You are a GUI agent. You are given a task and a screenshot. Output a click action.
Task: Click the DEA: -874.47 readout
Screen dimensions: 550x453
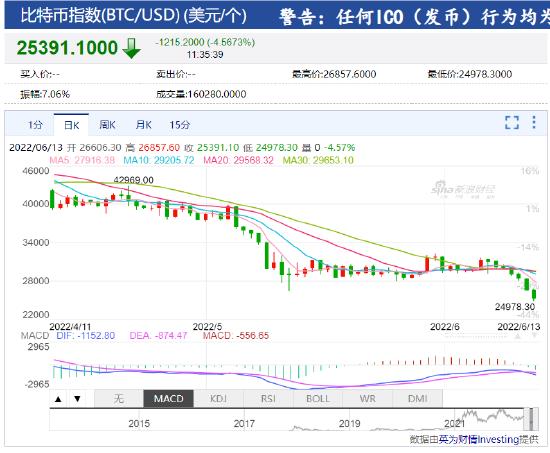(158, 336)
